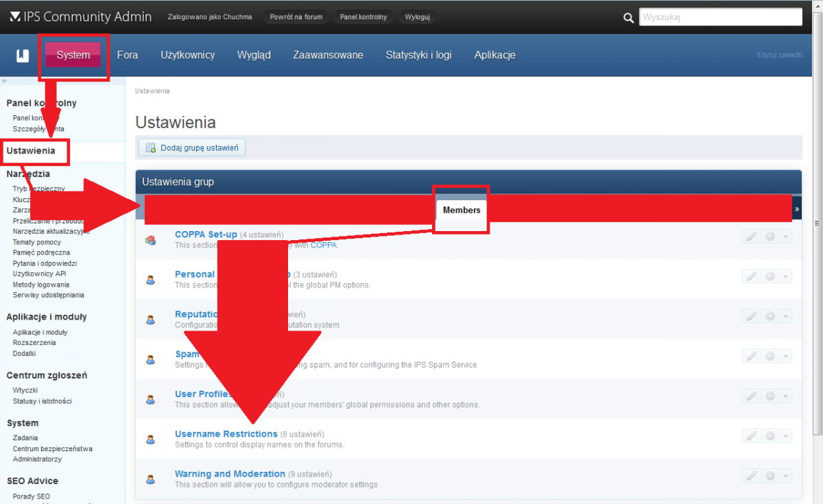Click the Dodaj grupę ustawień button
Screen dimensions: 823x504
click(x=192, y=147)
